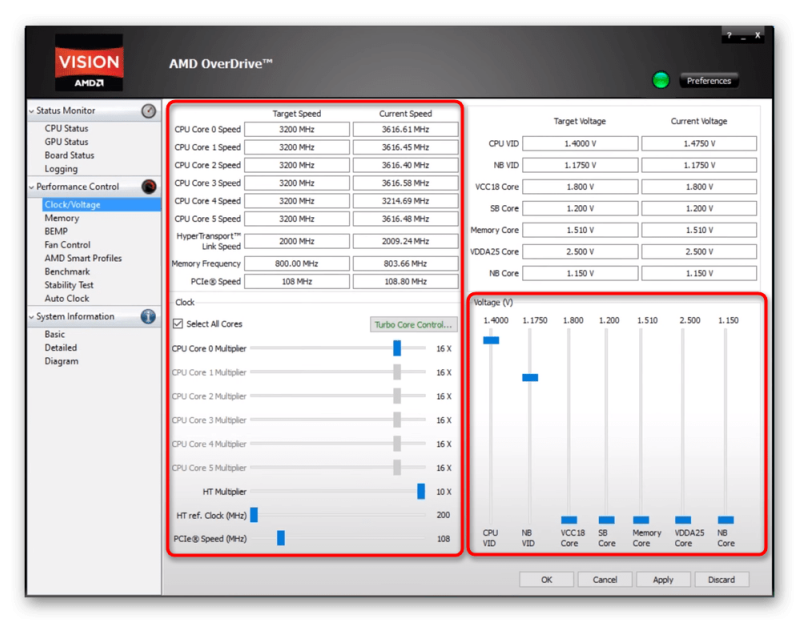Collapse the Status Monitor section
The width and height of the screenshot is (800, 623).
[x=32, y=111]
